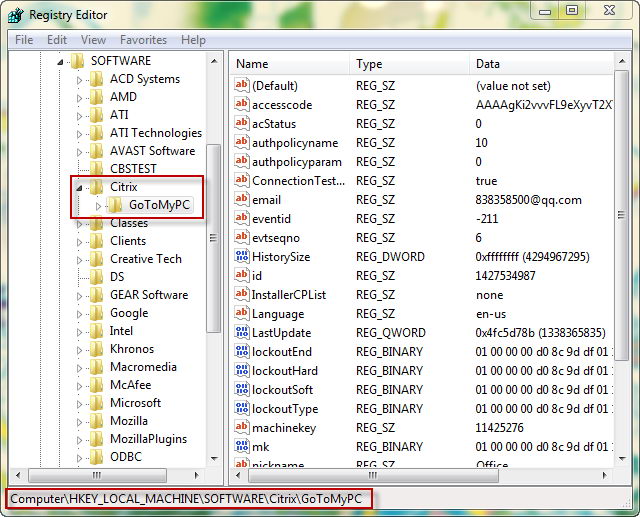Click the values pane scroll-down arrow
This screenshot has height=517, width=640.
(x=622, y=459)
